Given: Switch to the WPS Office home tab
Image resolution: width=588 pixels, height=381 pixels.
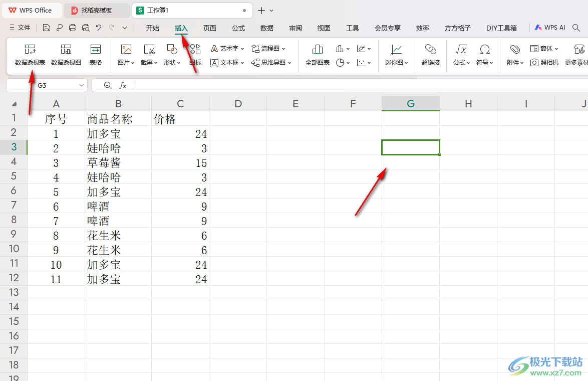Looking at the screenshot, I should click(32, 11).
